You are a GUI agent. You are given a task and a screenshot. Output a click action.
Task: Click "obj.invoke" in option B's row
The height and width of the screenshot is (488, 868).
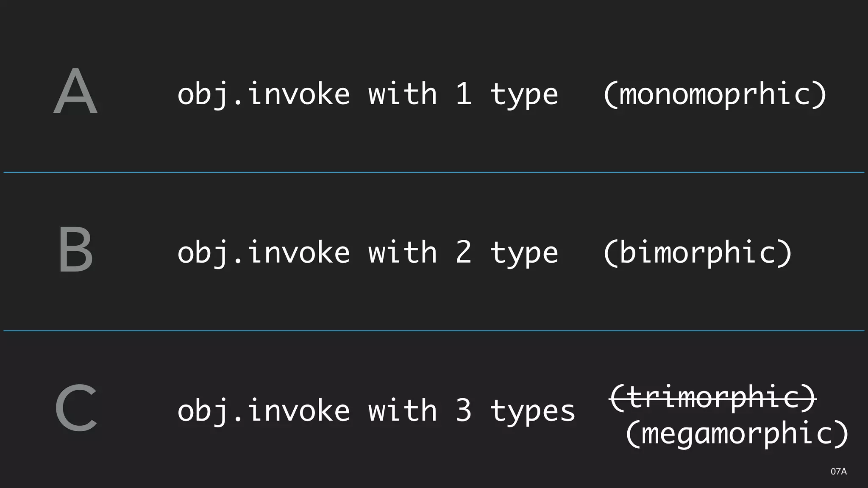264,252
